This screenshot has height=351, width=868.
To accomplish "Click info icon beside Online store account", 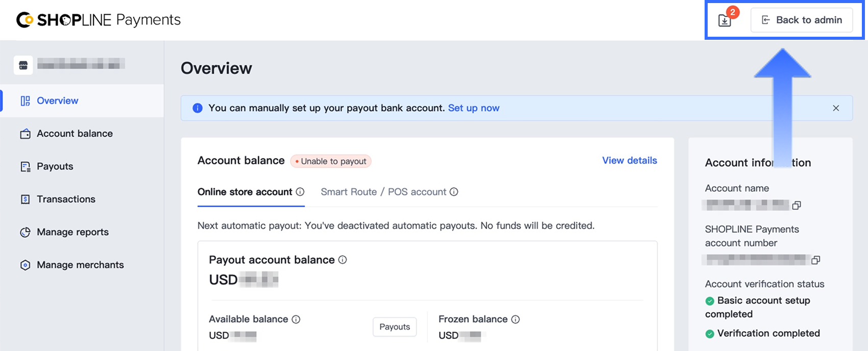I will [300, 192].
